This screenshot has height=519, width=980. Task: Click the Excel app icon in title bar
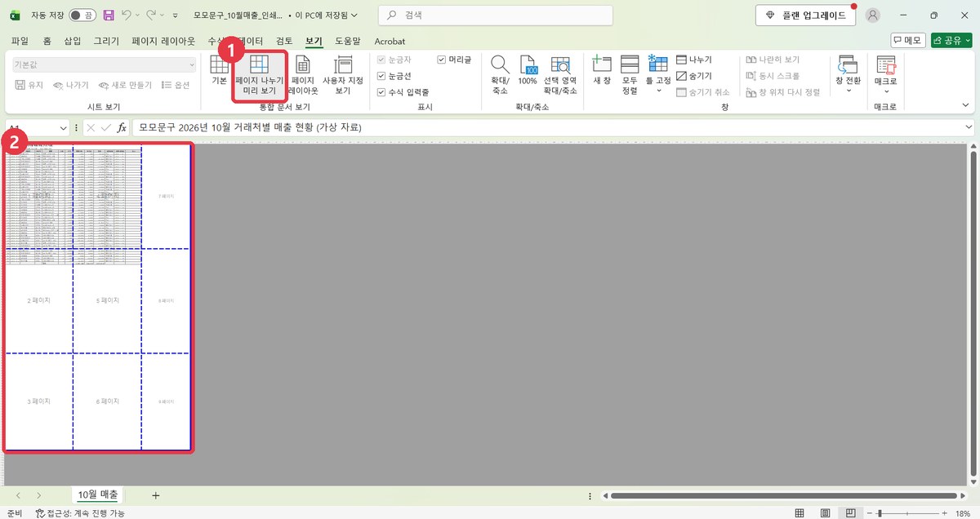pos(15,15)
